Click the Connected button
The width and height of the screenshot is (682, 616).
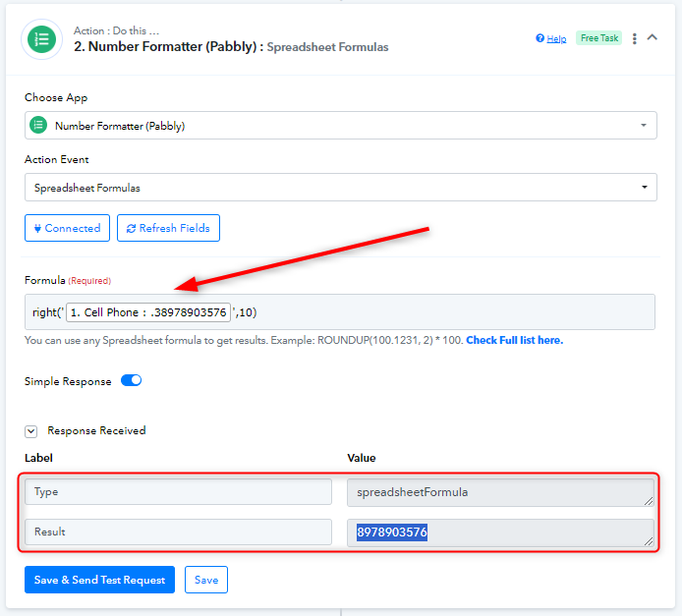(67, 228)
